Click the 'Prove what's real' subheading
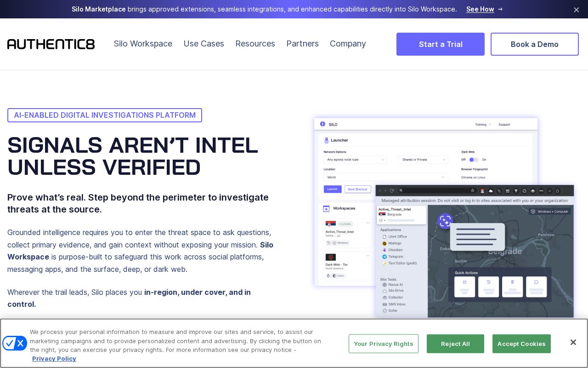Viewport: 588px width, 368px height. 138,203
